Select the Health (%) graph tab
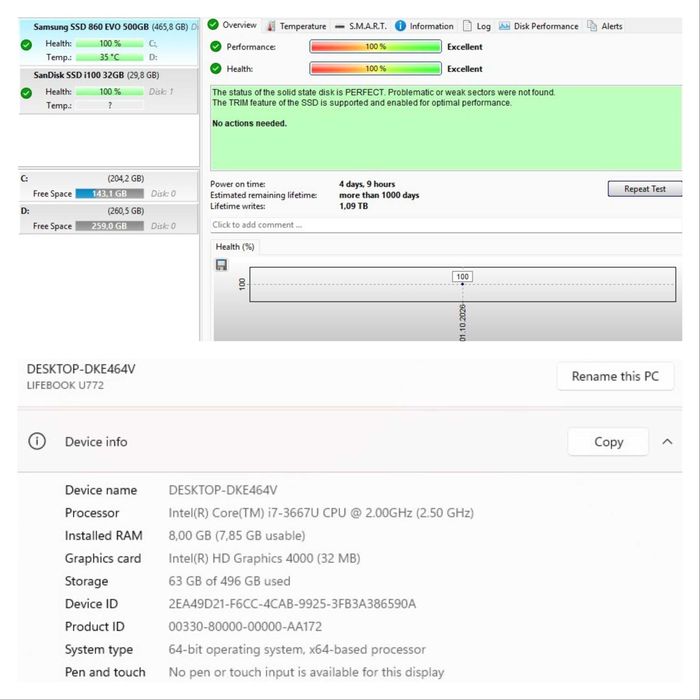700x700 pixels. [235, 247]
